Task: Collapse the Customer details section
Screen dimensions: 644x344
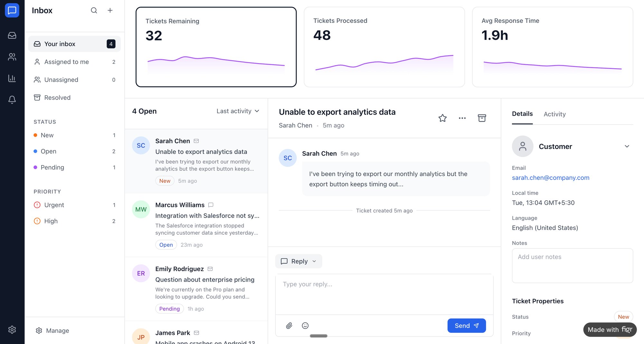Action: [627, 146]
